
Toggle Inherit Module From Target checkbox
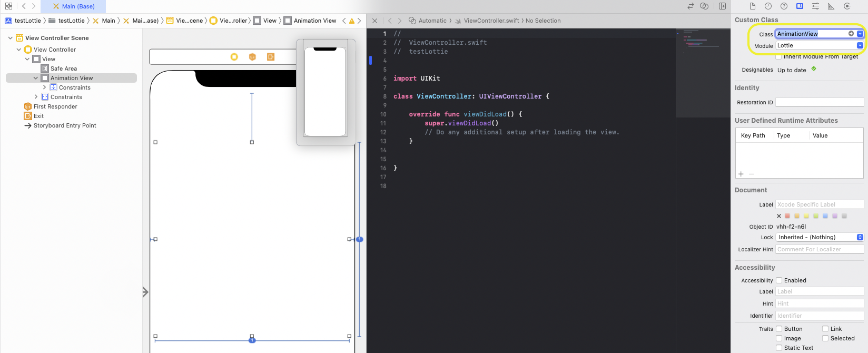pyautogui.click(x=778, y=57)
